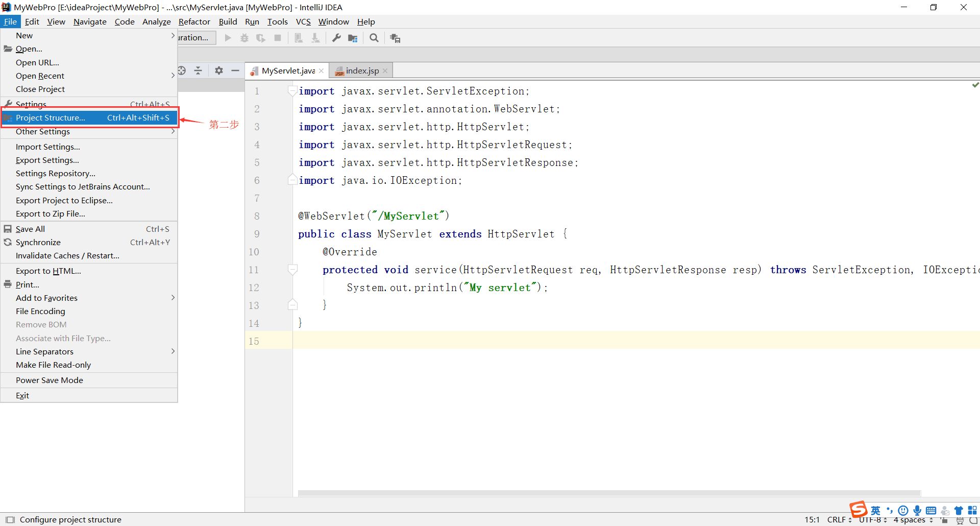
Task: Click the Run with Coverage icon
Action: (261, 38)
